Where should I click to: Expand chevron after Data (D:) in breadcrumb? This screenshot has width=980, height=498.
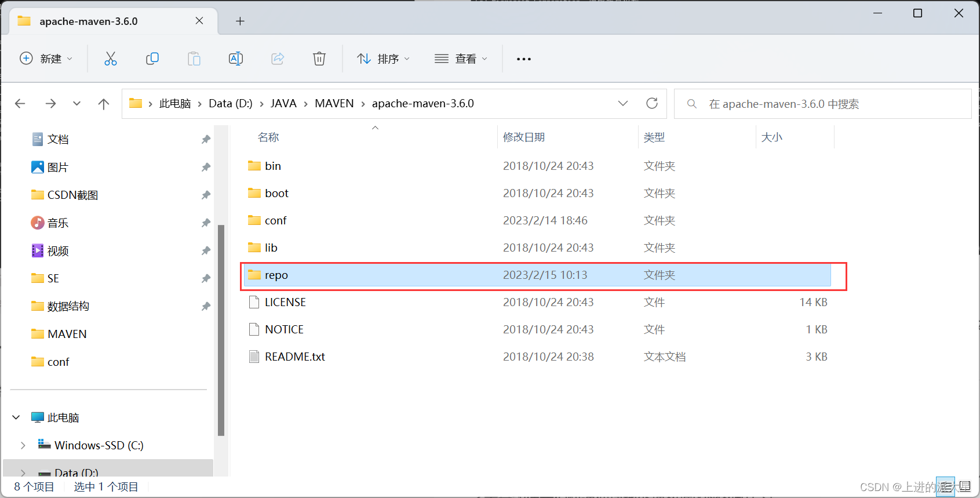tap(261, 104)
